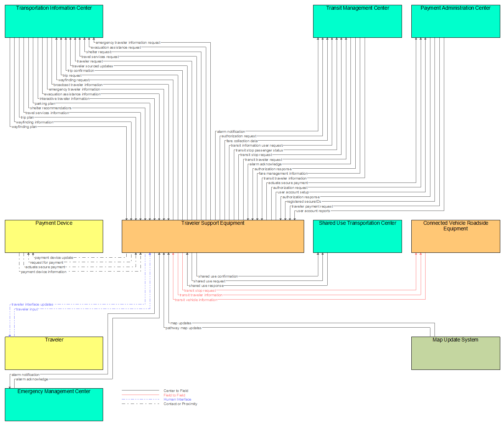
Task: Click the 'fare collection data' flow label
Action: click(x=242, y=141)
